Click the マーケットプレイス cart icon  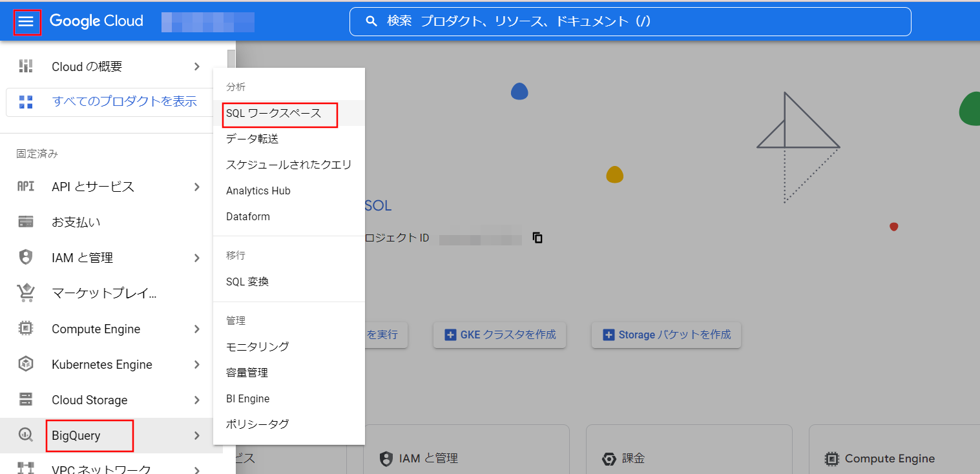coord(25,293)
